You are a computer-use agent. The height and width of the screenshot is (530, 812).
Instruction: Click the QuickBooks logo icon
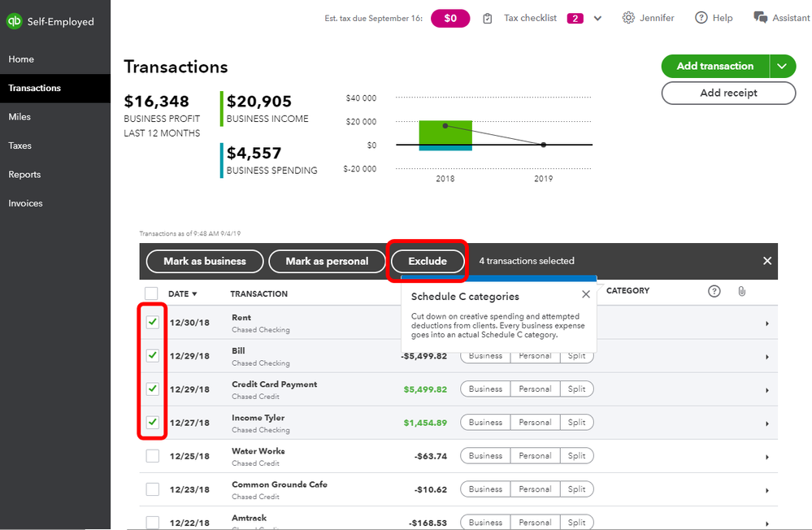(14, 22)
